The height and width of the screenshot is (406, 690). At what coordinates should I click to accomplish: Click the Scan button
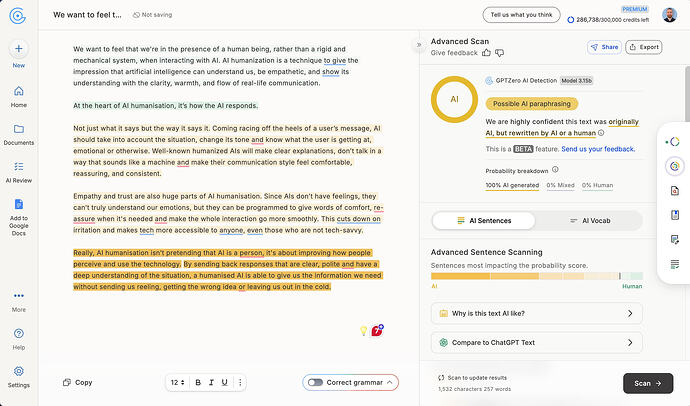(648, 384)
